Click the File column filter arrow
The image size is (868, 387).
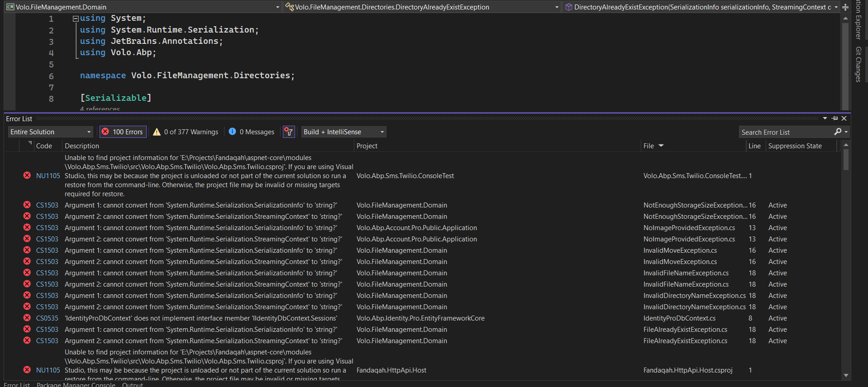pyautogui.click(x=661, y=146)
